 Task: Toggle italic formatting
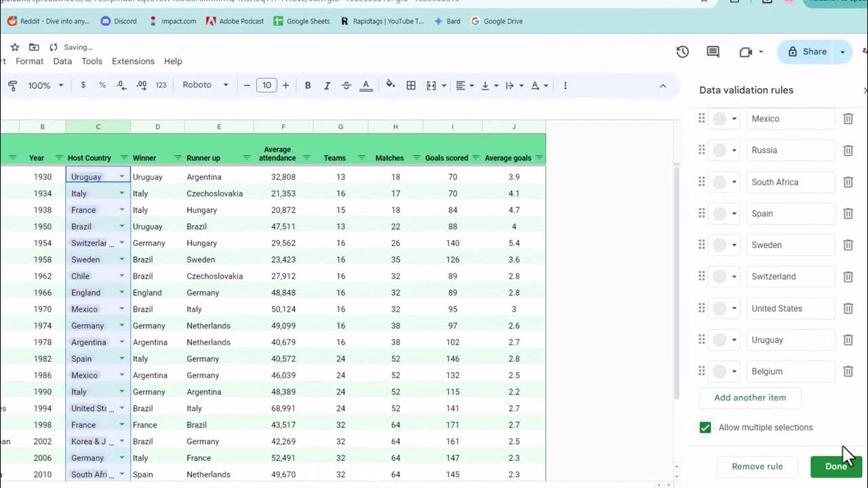[327, 85]
